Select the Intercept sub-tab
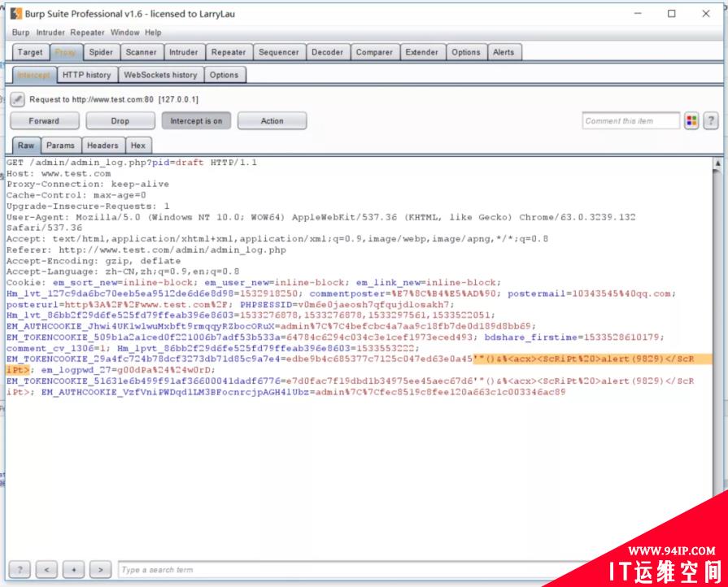The image size is (728, 587). pos(34,75)
